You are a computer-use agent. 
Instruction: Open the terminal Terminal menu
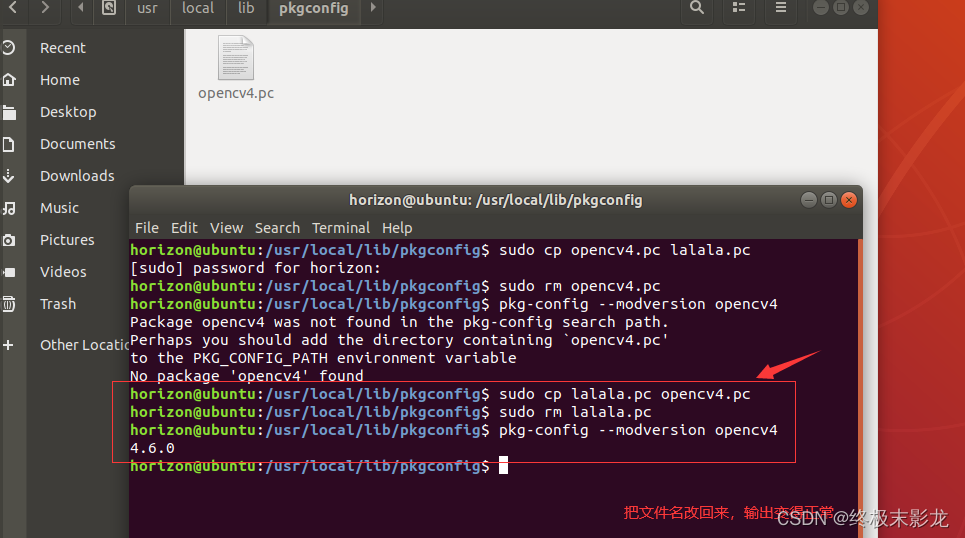tap(341, 228)
